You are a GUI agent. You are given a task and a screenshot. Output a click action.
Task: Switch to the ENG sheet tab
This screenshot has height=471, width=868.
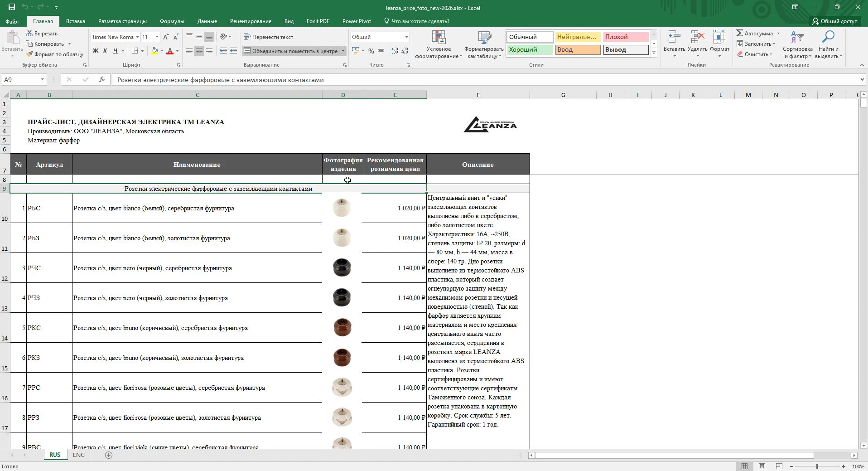(x=78, y=455)
